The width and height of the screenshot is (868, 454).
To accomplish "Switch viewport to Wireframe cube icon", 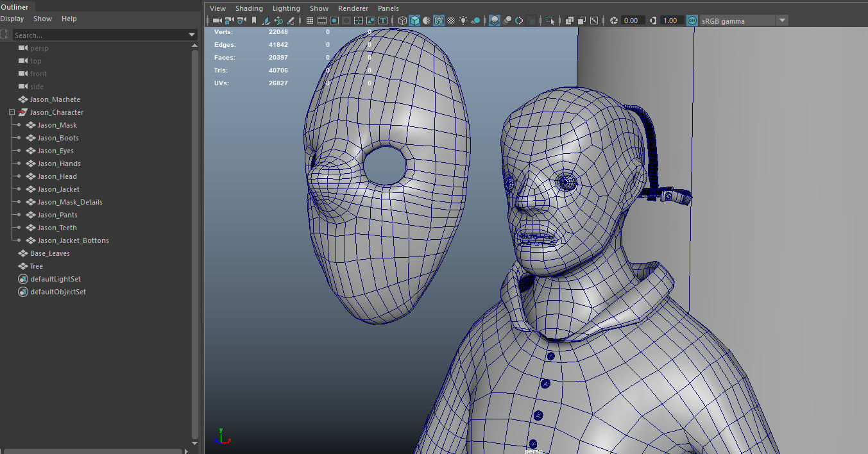I will (x=403, y=21).
